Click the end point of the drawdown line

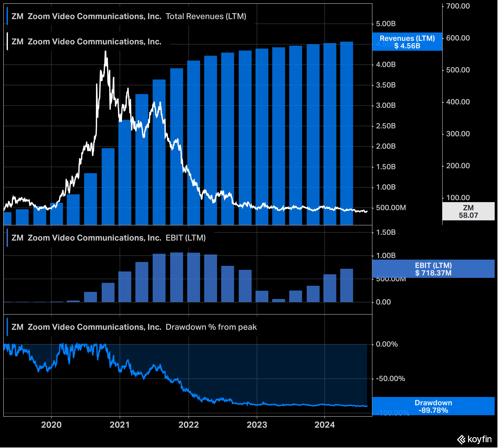[367, 406]
